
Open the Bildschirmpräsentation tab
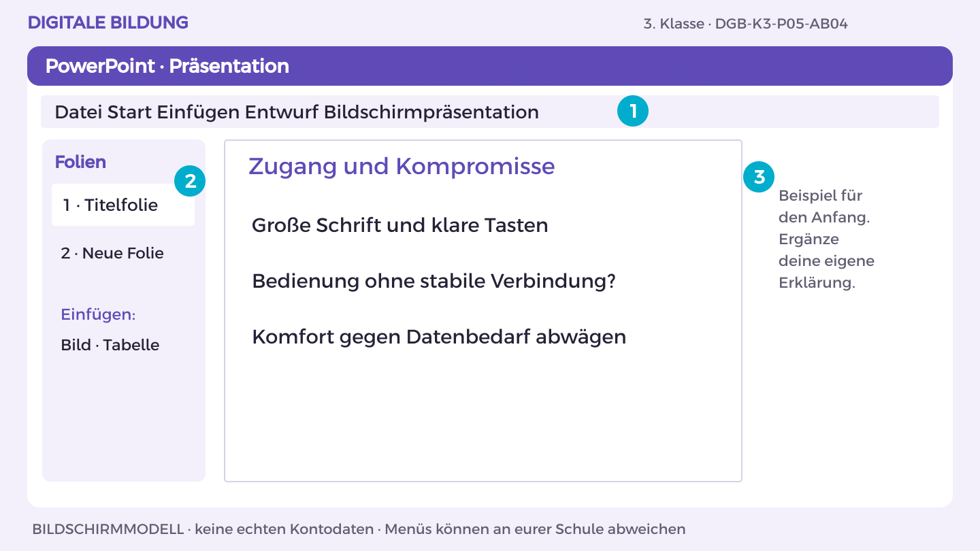point(431,112)
